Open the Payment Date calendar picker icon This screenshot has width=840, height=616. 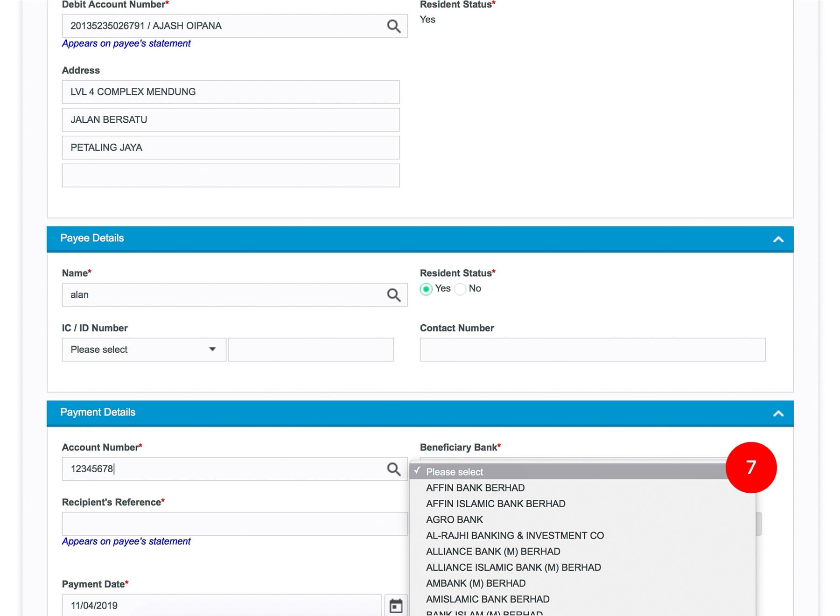[396, 605]
